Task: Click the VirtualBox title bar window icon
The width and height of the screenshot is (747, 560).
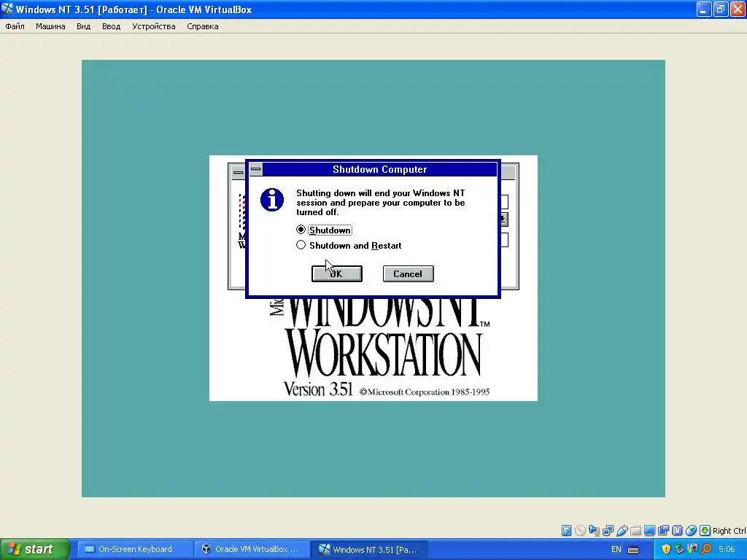Action: 7,9
